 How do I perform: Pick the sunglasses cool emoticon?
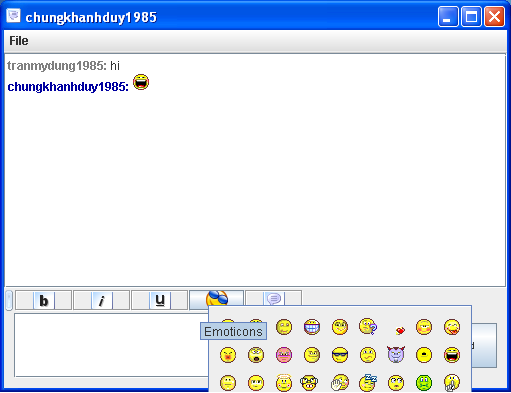point(340,355)
